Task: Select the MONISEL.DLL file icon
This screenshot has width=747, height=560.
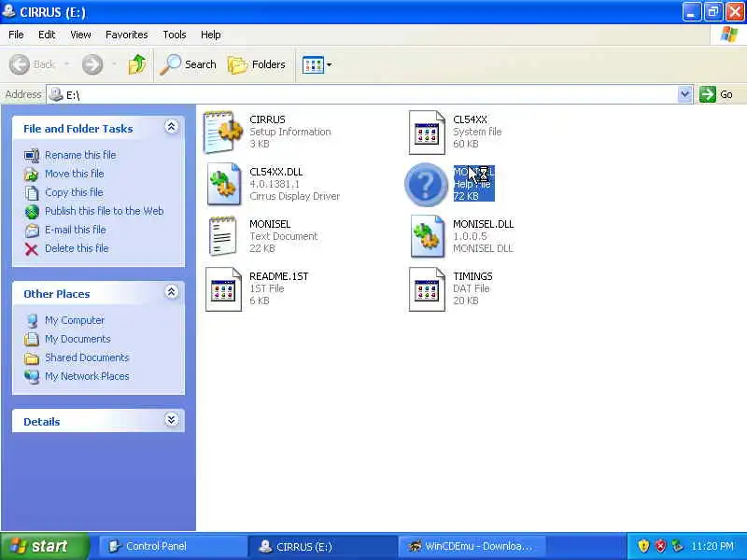Action: pos(428,236)
